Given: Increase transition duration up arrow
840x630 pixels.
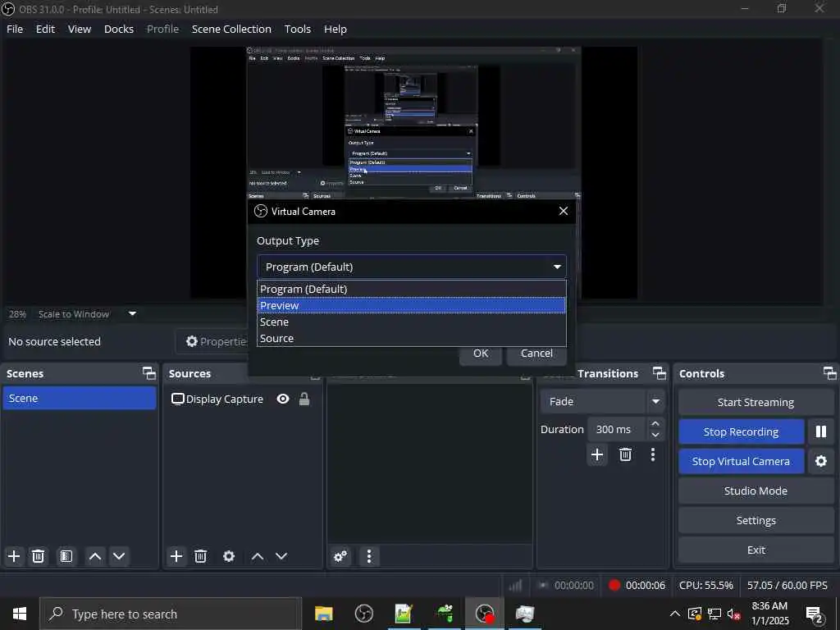Looking at the screenshot, I should tap(655, 423).
